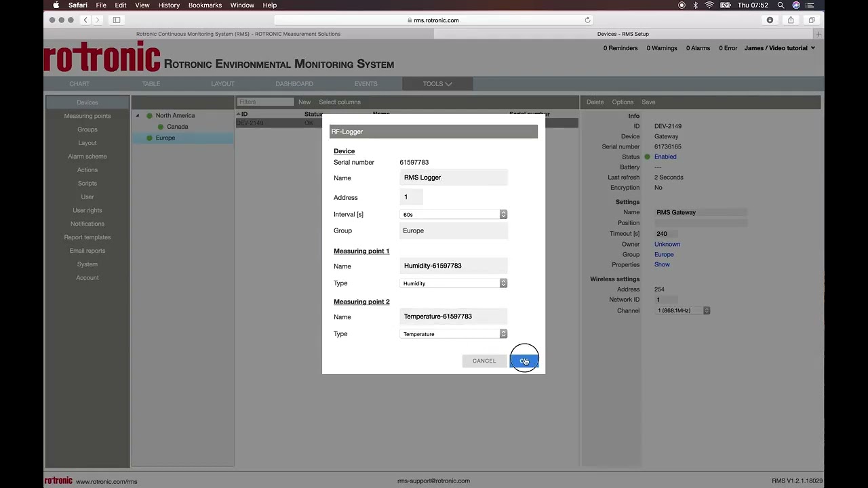Open Select columns option

[340, 102]
